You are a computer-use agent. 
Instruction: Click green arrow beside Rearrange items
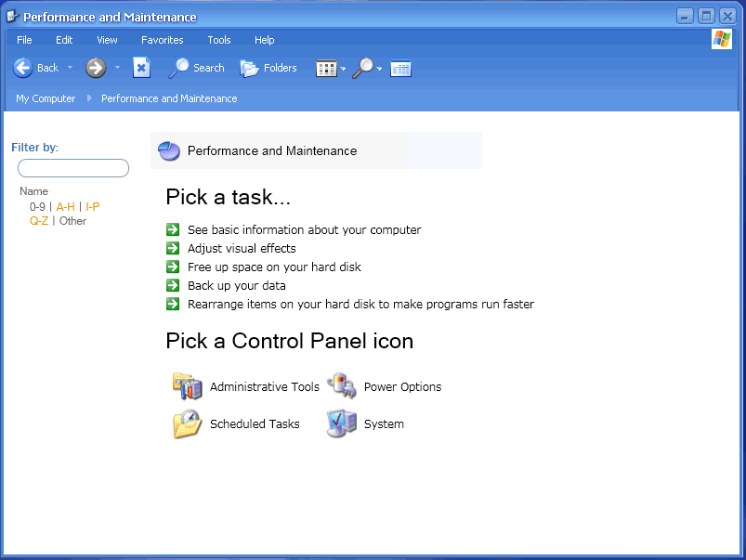coord(173,304)
